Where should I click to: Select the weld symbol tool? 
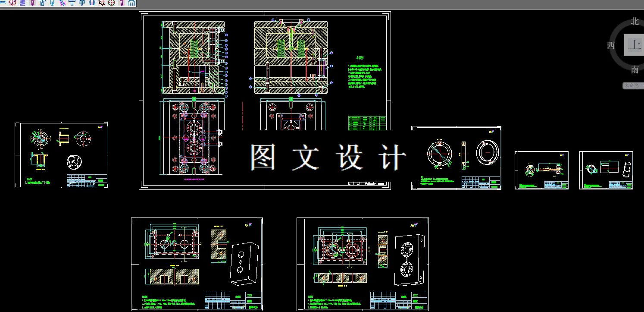tap(102, 3)
